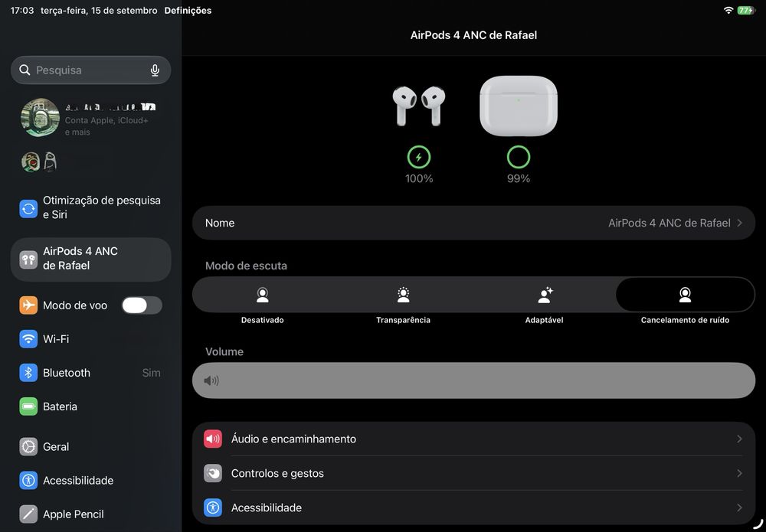Tap the battery status indicator
This screenshot has height=532, width=766.
tap(746, 10)
